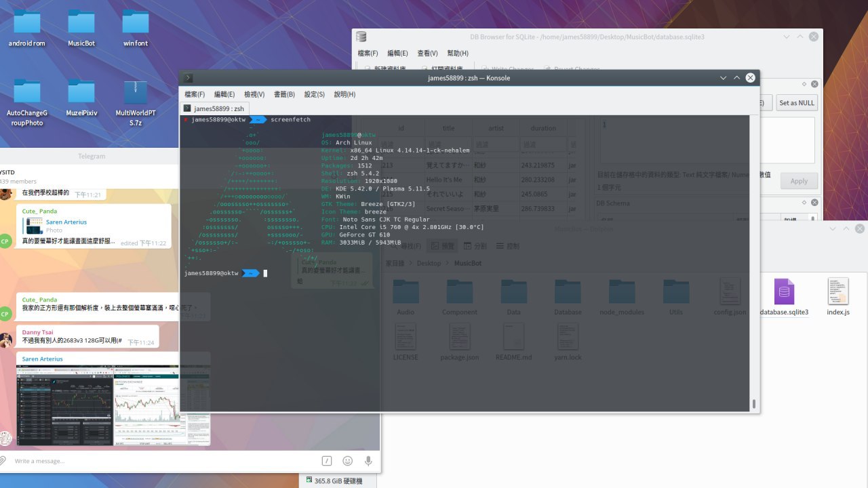Close the DB Schema panel
868x488 pixels.
tap(813, 203)
